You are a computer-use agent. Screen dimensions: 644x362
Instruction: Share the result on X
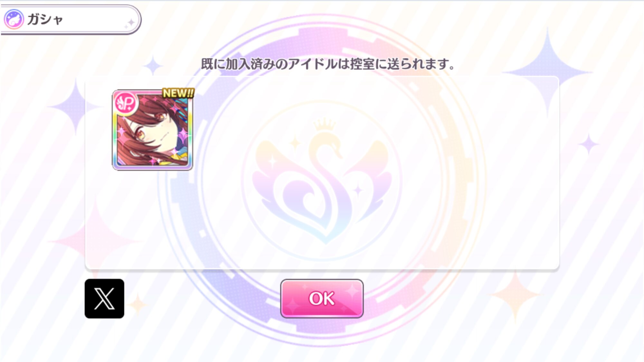tap(104, 299)
